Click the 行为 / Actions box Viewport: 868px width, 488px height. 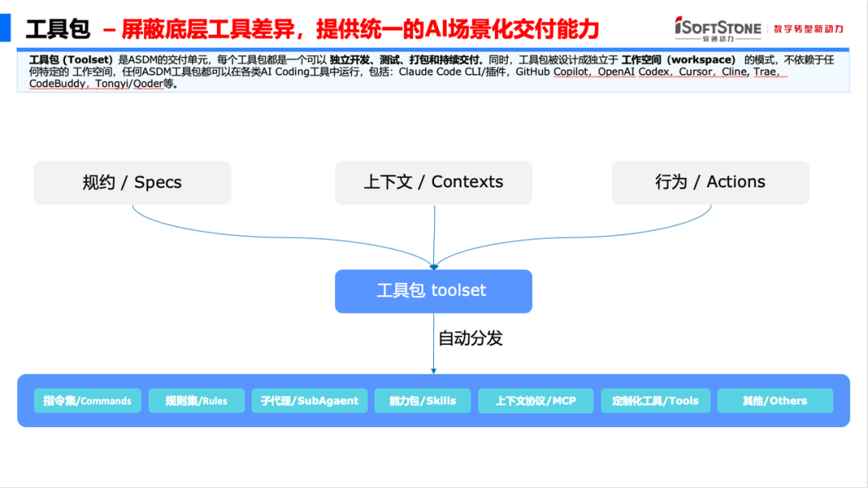710,182
